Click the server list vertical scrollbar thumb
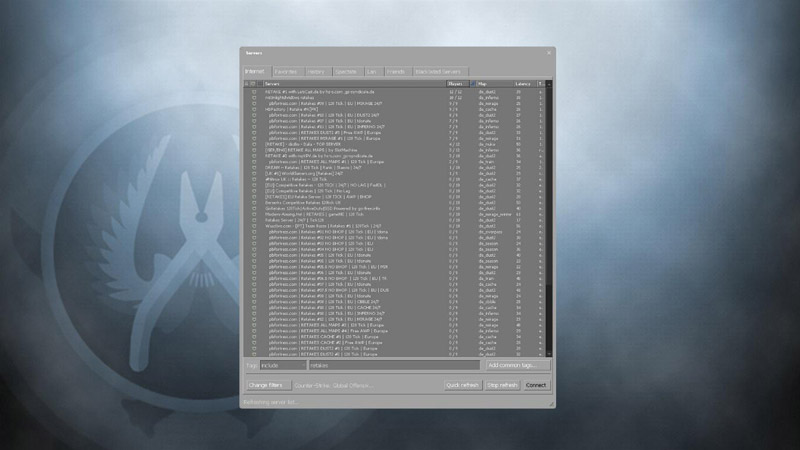 pyautogui.click(x=549, y=184)
